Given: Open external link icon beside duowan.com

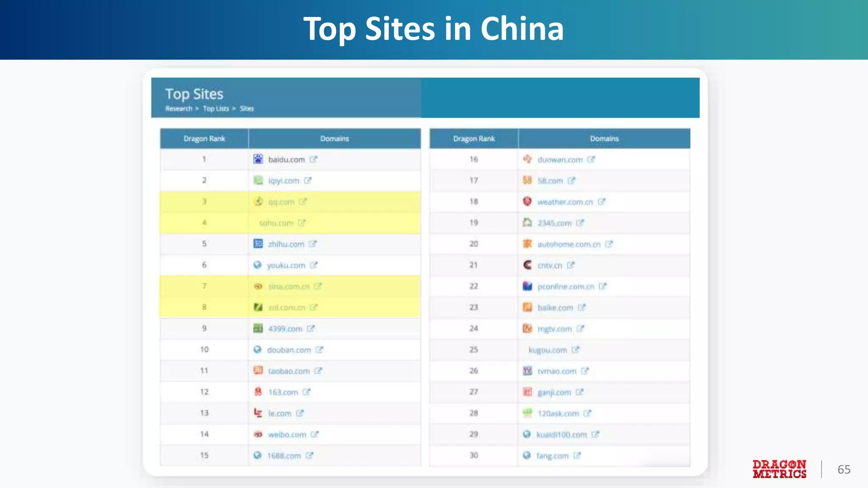Looking at the screenshot, I should (591, 159).
